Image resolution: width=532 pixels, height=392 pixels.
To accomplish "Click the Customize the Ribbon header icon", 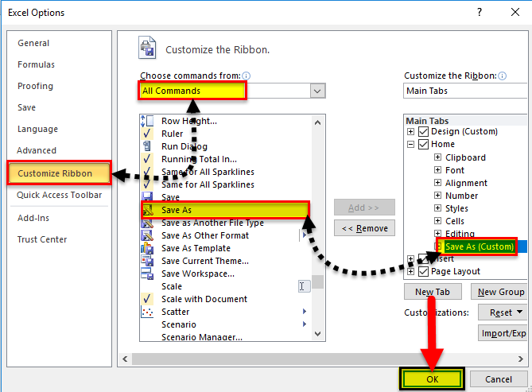I will 147,48.
